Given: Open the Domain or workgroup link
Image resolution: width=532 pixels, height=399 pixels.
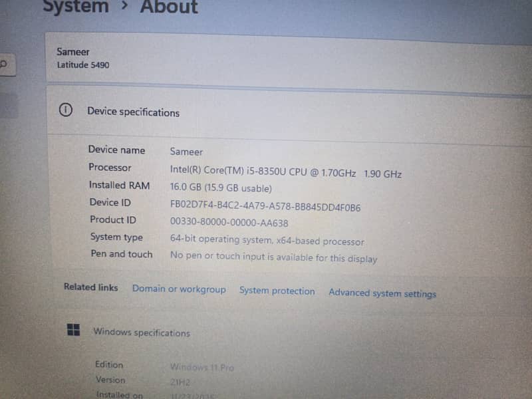Looking at the screenshot, I should click(179, 289).
